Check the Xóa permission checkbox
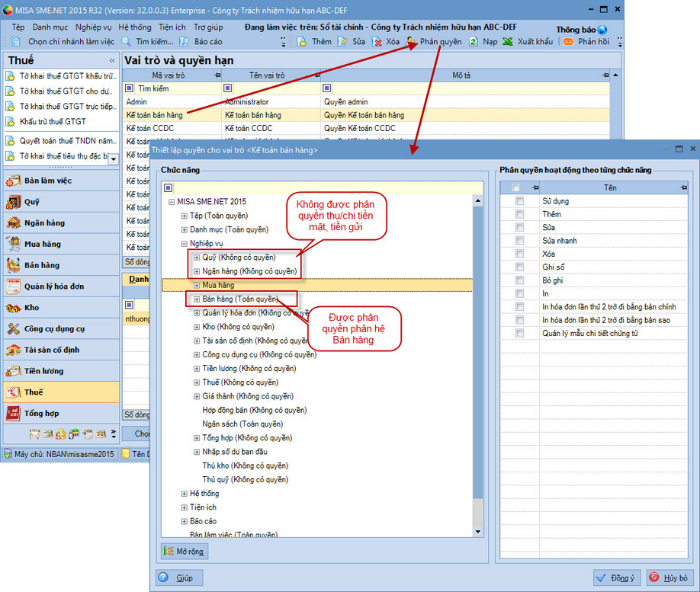 (519, 254)
